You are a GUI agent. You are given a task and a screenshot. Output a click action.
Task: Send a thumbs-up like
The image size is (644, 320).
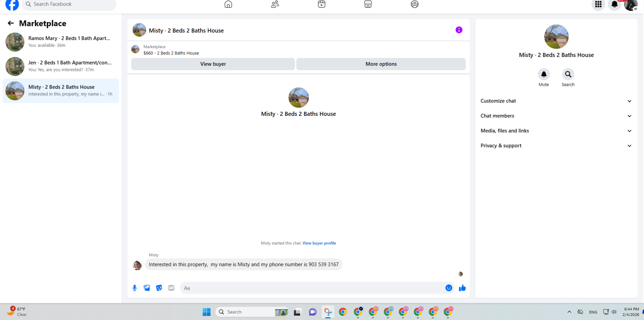click(x=462, y=288)
